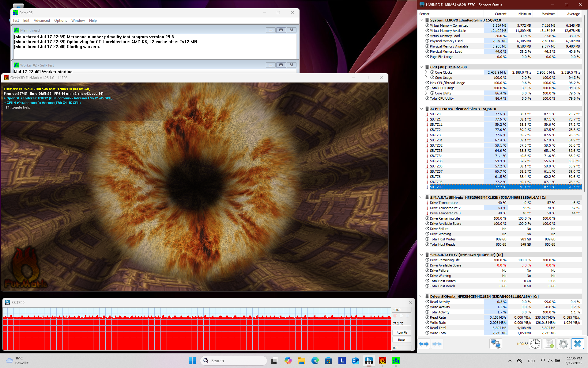588x368 pixels.
Task: Expand the Core Clocks row
Action: tap(426, 72)
